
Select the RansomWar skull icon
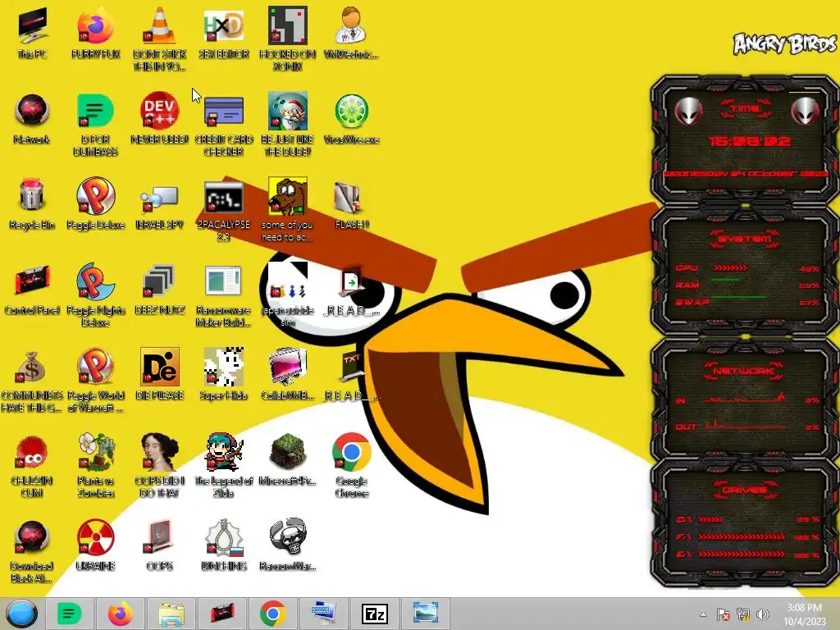point(288,545)
